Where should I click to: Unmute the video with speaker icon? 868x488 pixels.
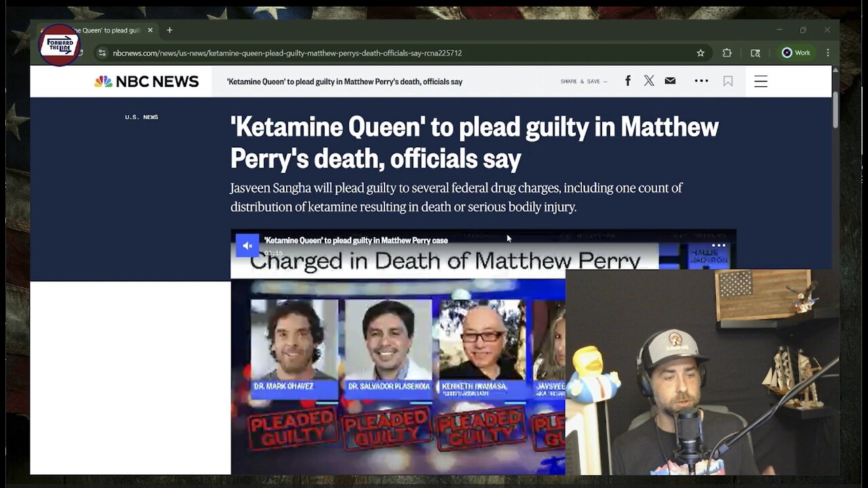tap(247, 245)
